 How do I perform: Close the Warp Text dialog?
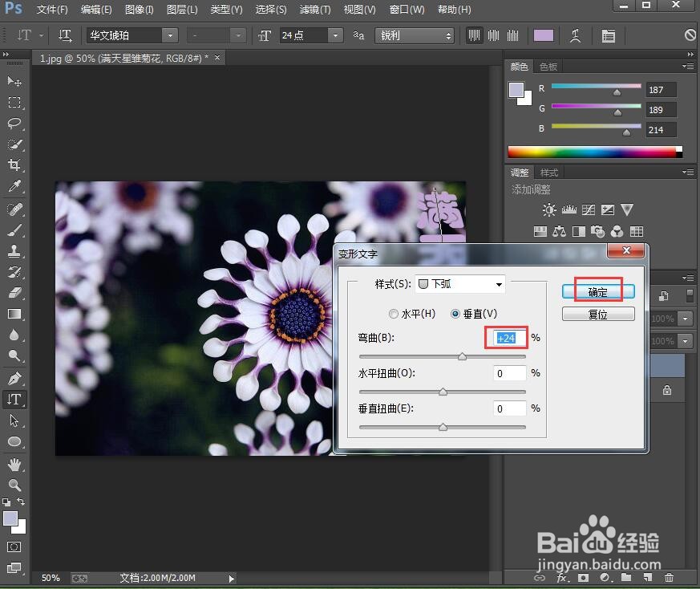click(x=626, y=250)
